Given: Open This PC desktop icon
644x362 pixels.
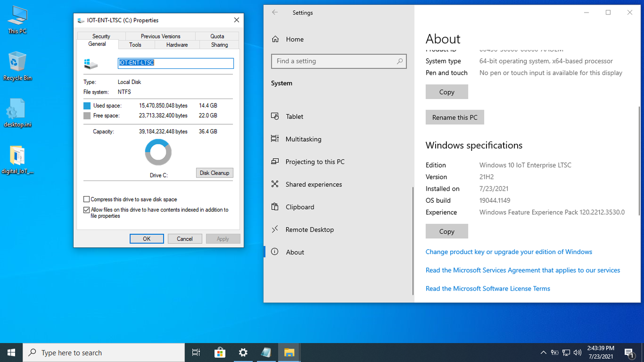Looking at the screenshot, I should click(x=17, y=20).
